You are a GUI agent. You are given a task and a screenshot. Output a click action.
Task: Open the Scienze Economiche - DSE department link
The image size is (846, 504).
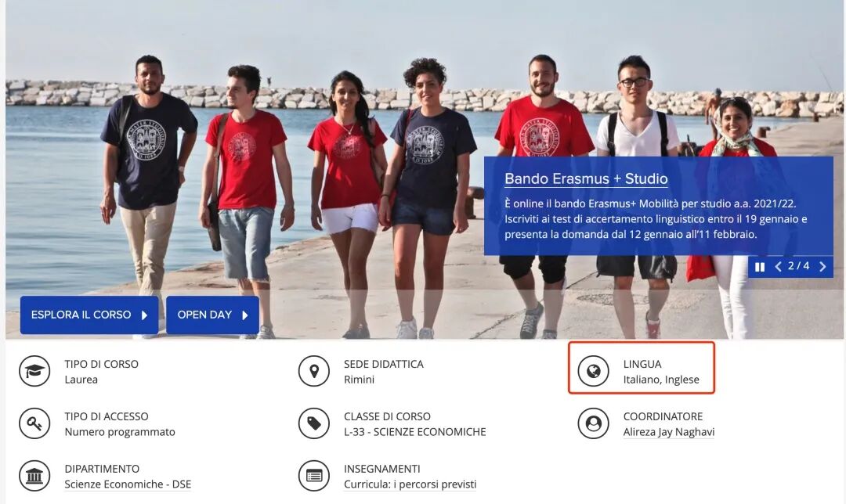coord(128,484)
